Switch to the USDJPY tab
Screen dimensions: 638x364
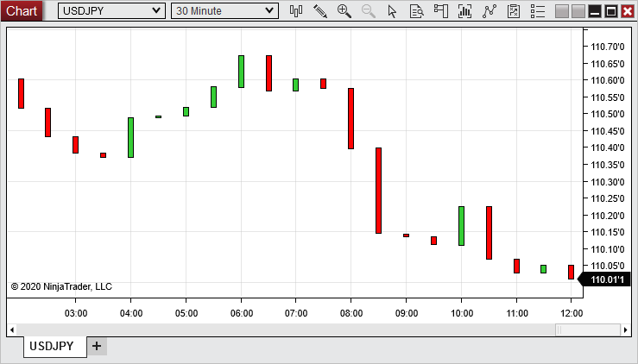(x=52, y=346)
